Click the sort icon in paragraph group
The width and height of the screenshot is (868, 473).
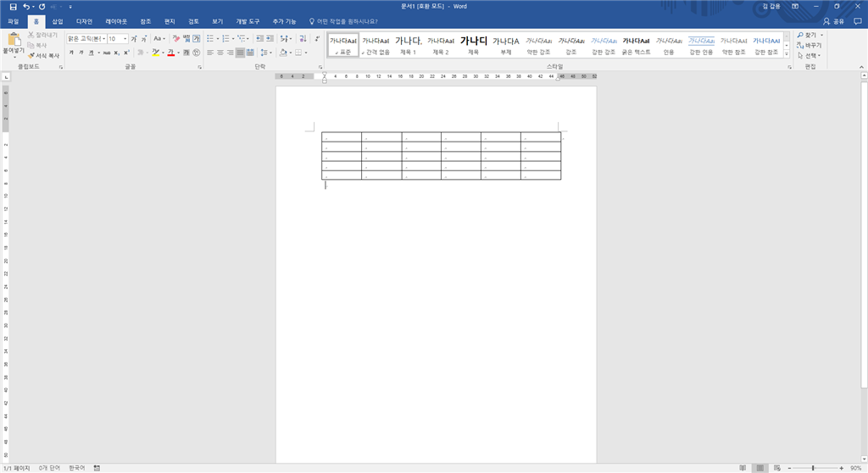303,38
